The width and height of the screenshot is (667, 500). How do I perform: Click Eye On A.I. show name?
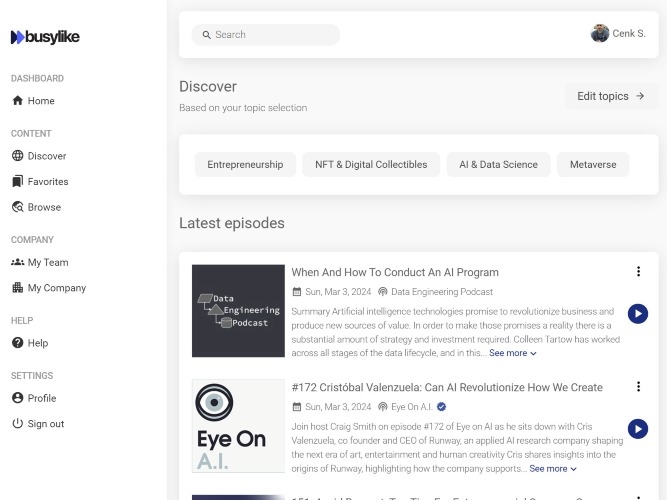412,407
